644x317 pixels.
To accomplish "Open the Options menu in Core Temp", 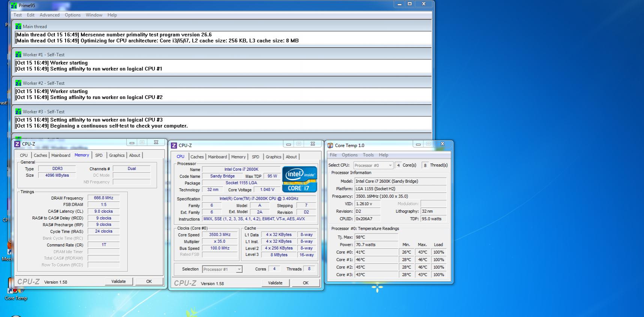I will click(350, 155).
